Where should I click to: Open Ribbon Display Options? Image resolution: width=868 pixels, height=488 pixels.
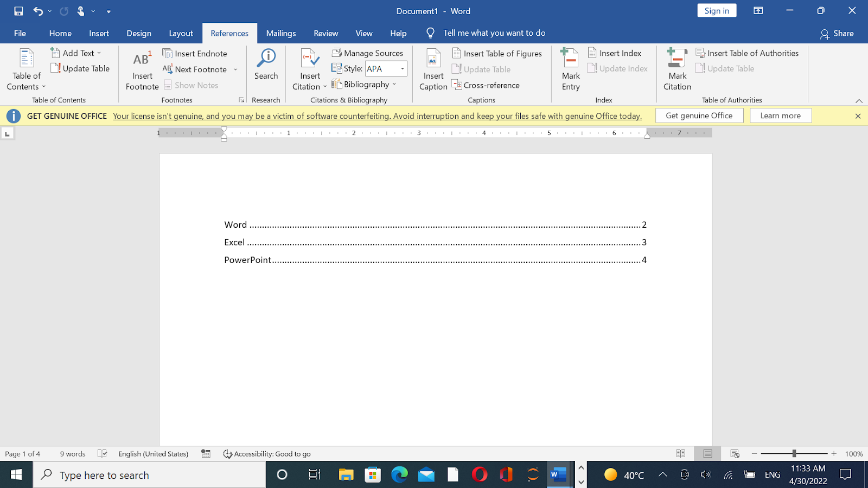click(758, 11)
